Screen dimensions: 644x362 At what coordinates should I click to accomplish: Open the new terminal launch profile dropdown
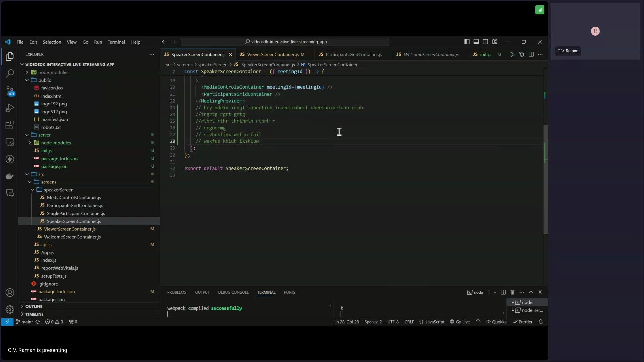click(495, 292)
